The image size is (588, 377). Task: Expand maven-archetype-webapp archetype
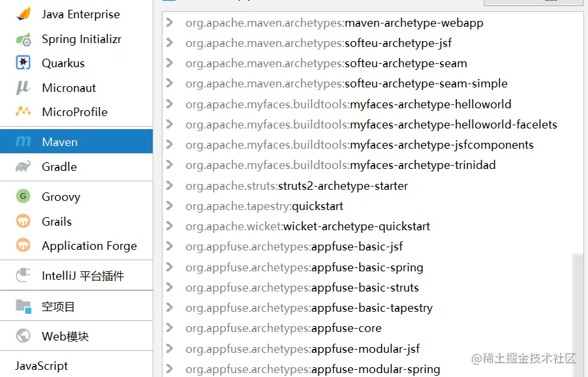point(170,22)
